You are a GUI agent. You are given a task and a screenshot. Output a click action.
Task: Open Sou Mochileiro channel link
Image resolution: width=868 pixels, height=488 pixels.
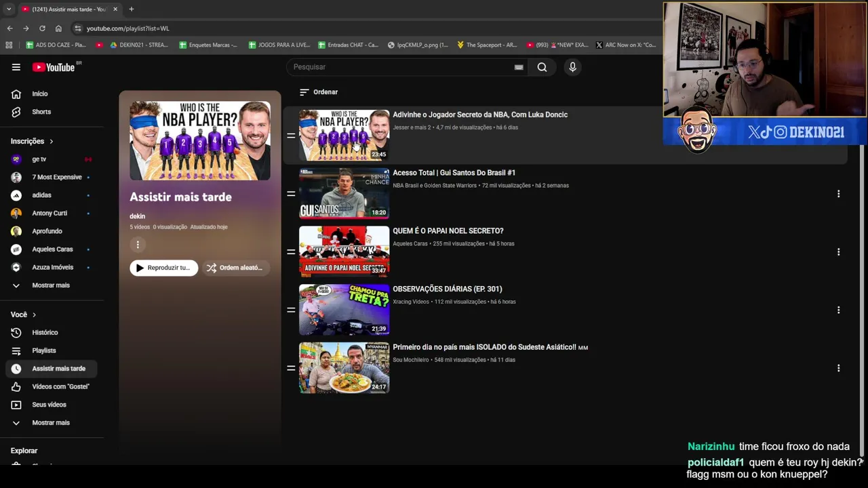coord(411,360)
